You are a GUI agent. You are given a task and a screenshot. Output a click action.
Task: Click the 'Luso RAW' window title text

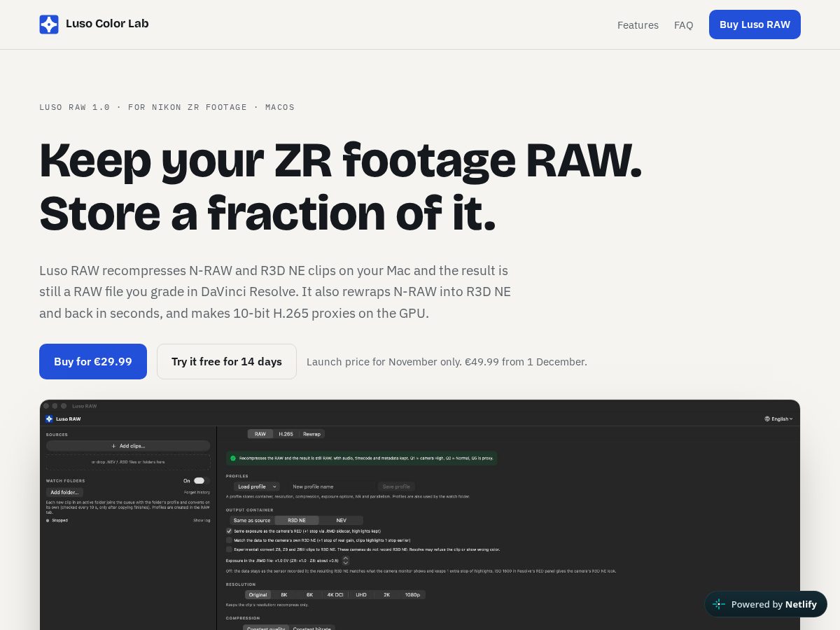tap(84, 406)
